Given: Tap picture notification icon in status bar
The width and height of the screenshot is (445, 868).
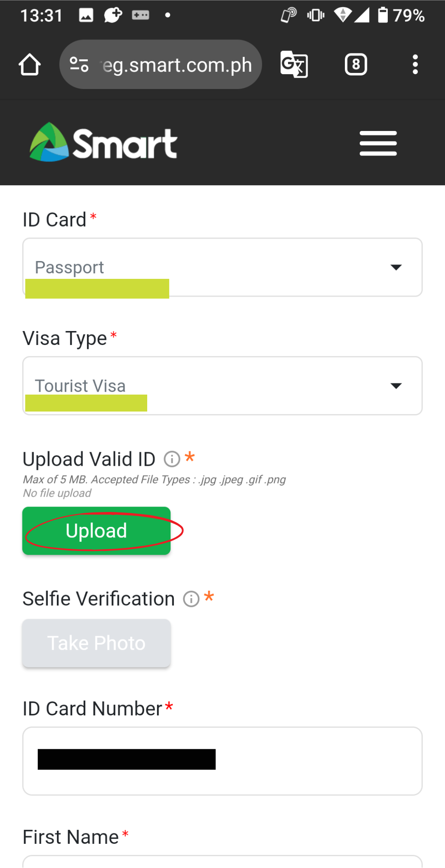Looking at the screenshot, I should click(x=86, y=15).
